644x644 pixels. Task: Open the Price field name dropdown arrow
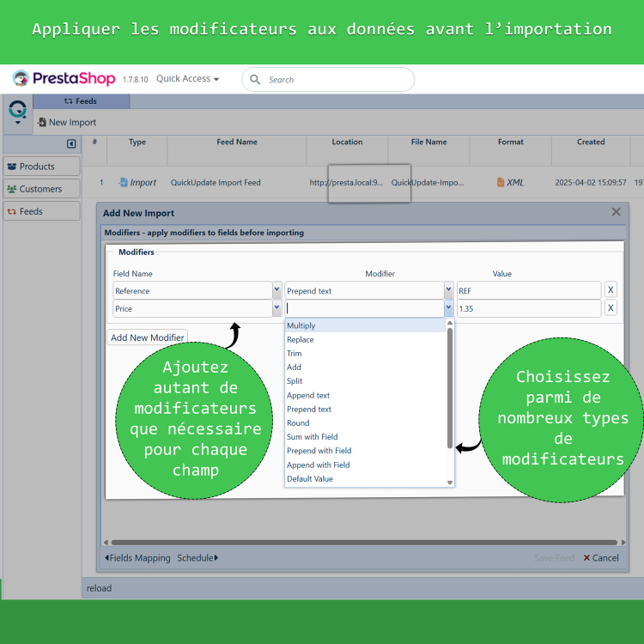(276, 308)
